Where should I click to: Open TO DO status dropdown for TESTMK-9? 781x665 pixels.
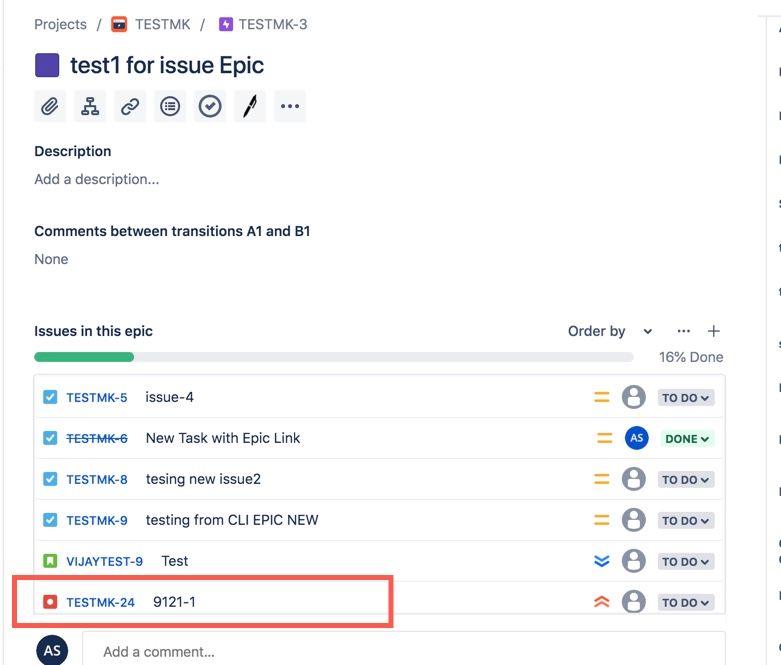[x=686, y=521]
